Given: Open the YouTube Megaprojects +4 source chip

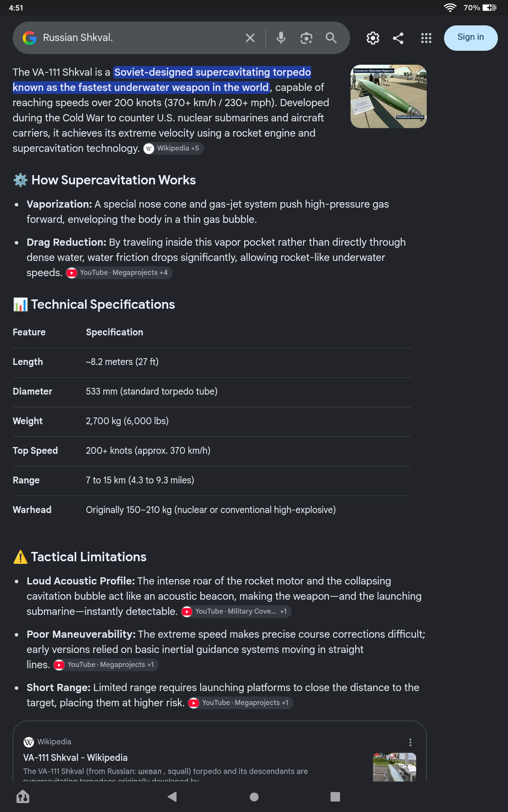Looking at the screenshot, I should point(119,273).
